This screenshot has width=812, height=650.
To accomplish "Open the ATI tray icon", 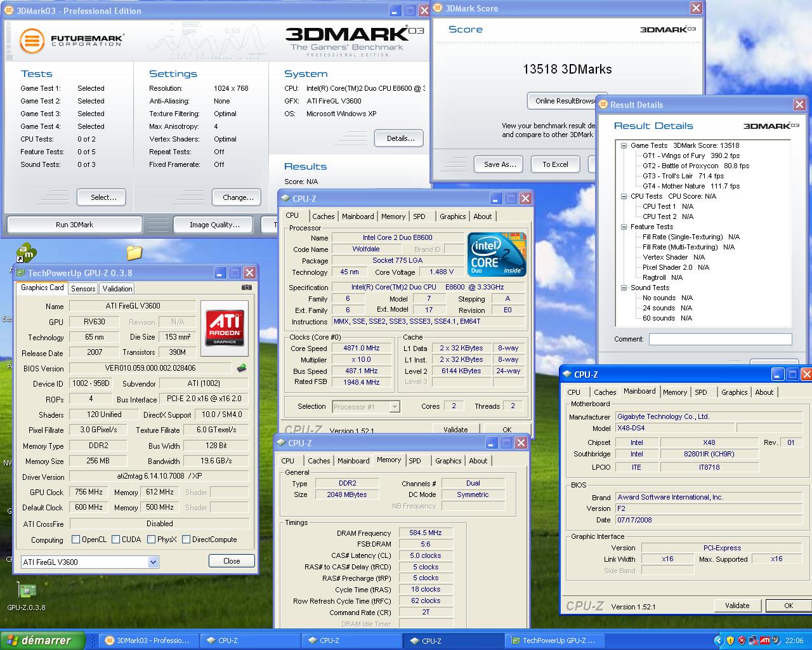I will click(765, 640).
